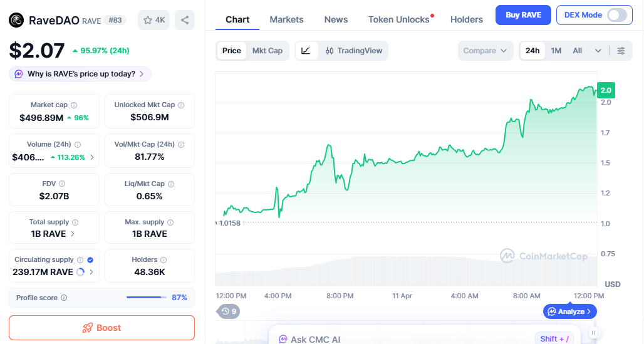The image size is (644, 344).
Task: Click the 81.77% Vol/Mkt Cap value
Action: click(150, 157)
